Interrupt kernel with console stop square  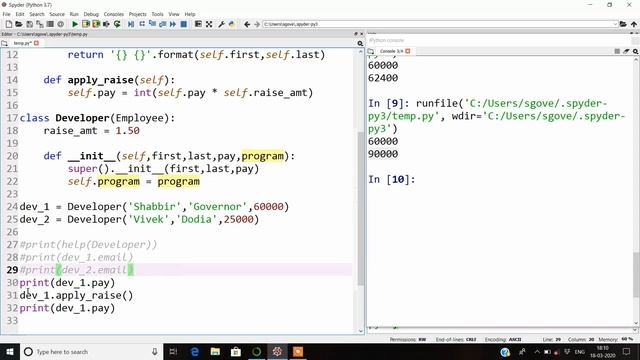click(617, 51)
